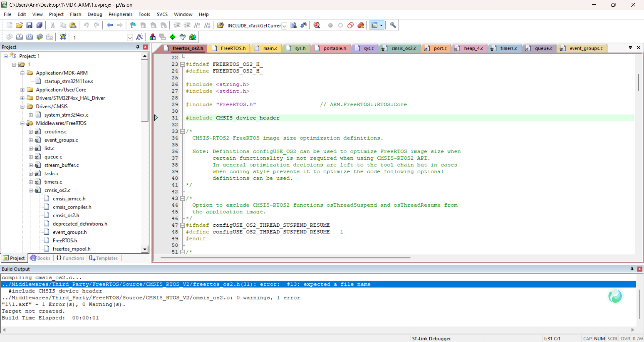This screenshot has width=644, height=342.
Task: Pin the Project panel
Action: click(x=137, y=47)
